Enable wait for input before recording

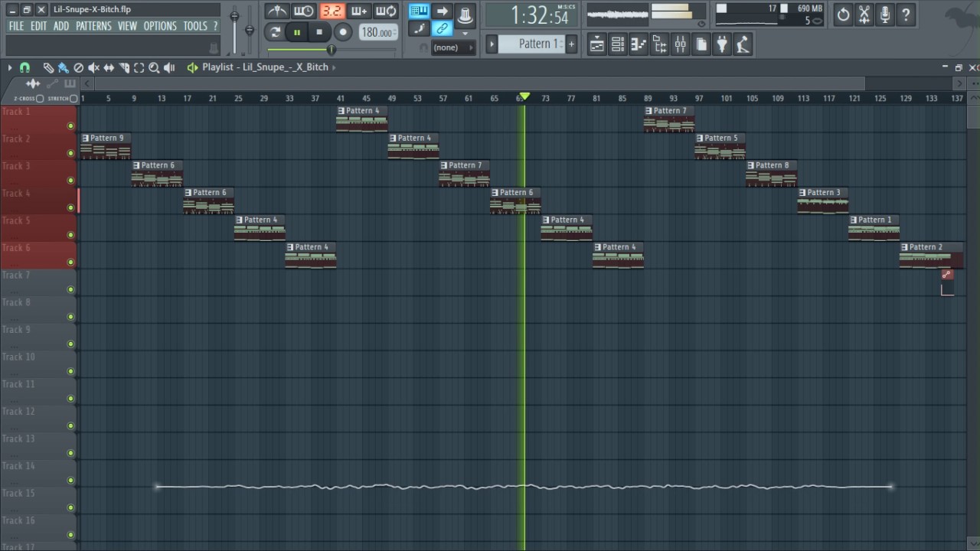(x=304, y=11)
